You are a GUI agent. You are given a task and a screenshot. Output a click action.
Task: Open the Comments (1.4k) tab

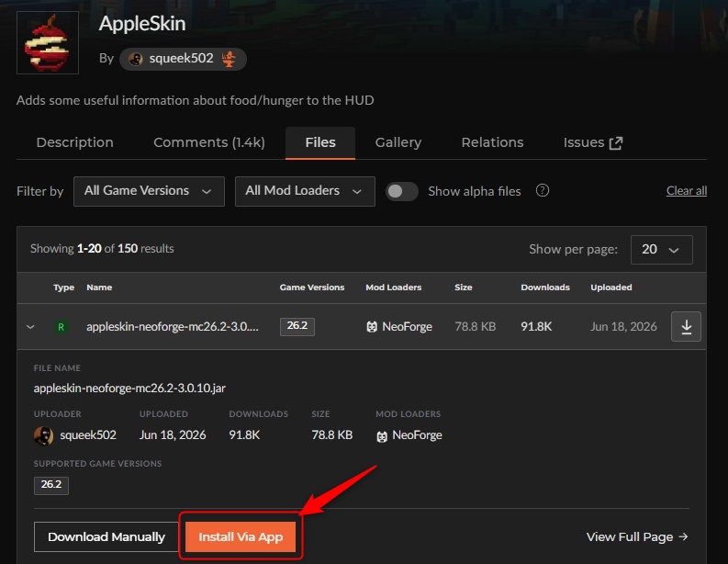209,142
